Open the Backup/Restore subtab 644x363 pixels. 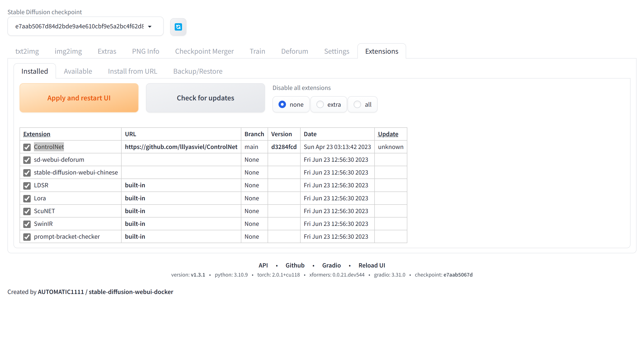[x=197, y=71]
